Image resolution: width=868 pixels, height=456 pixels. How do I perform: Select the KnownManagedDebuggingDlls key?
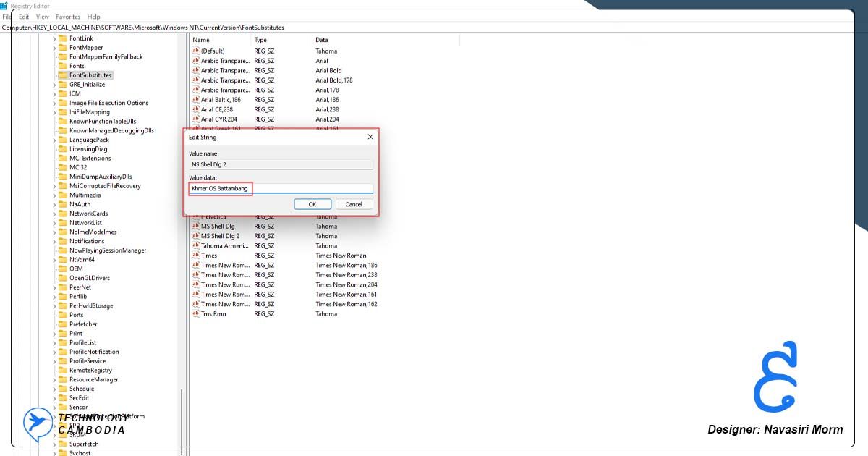coord(111,131)
